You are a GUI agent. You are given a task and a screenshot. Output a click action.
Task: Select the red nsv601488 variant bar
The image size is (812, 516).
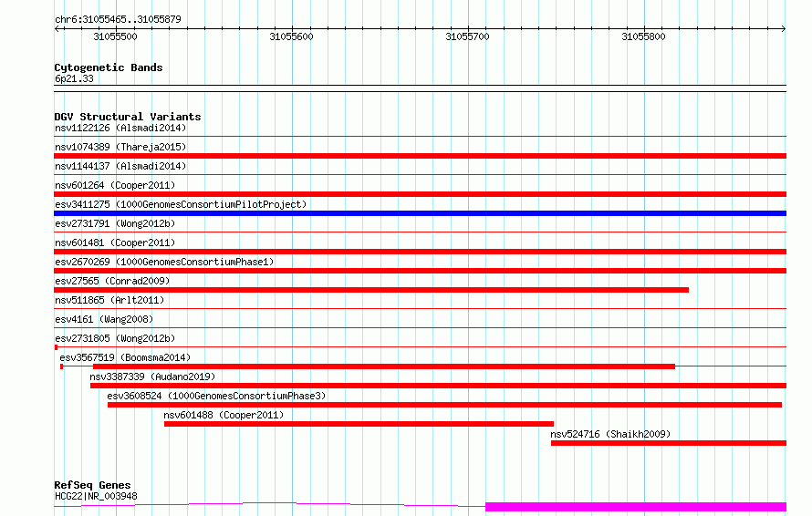pos(359,424)
